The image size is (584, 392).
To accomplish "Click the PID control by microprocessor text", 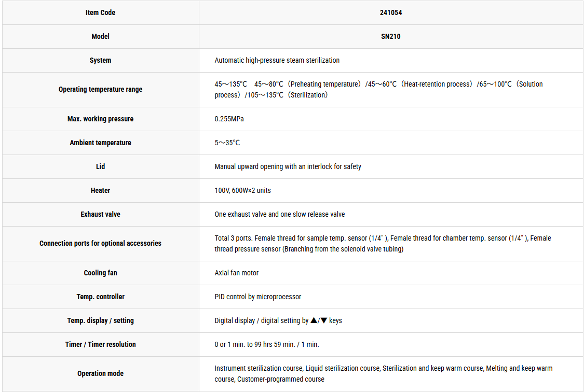I will [x=257, y=297].
